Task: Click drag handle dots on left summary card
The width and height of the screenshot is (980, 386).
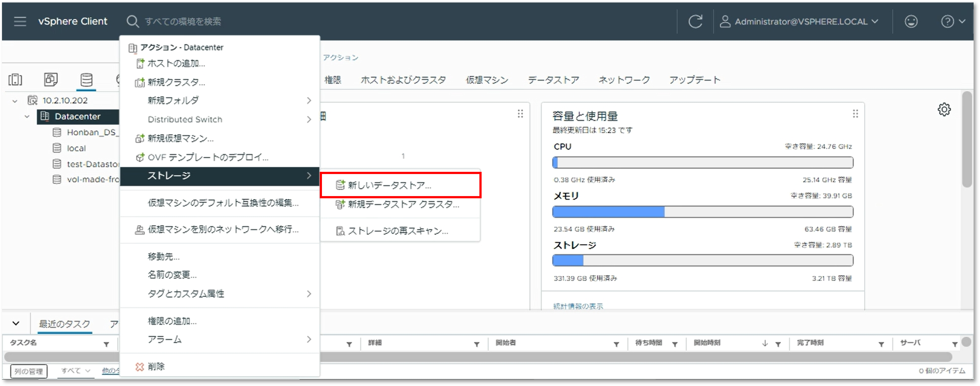Action: point(520,114)
